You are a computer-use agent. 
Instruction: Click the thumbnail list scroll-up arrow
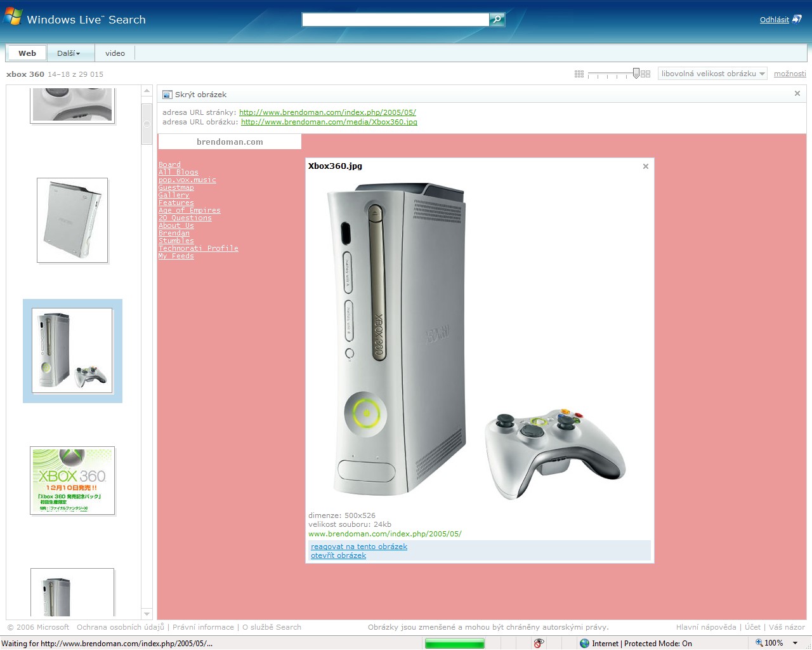coord(147,91)
